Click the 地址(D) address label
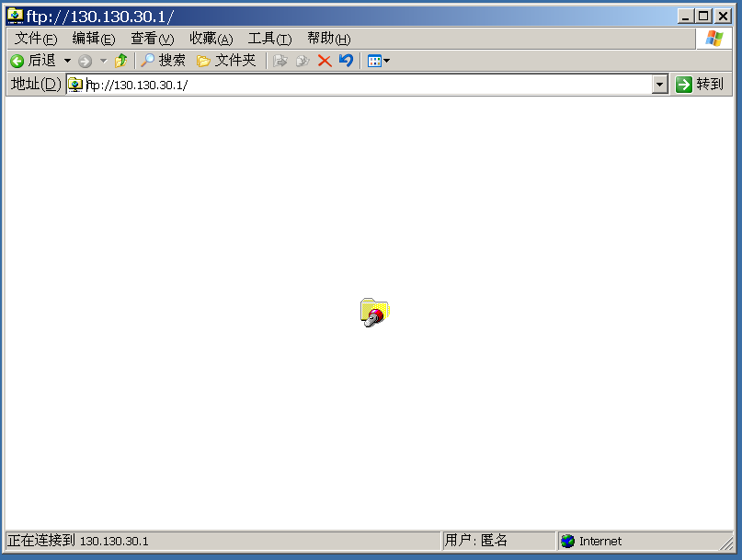 36,85
